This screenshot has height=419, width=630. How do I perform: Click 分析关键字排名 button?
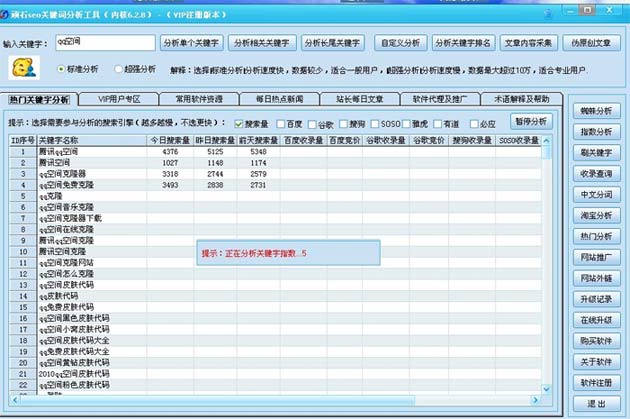[x=463, y=43]
